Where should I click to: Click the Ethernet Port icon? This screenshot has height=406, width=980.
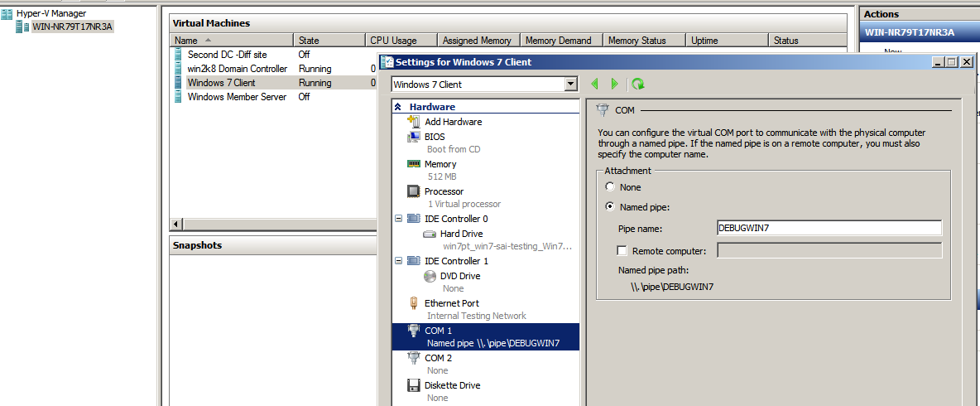414,302
